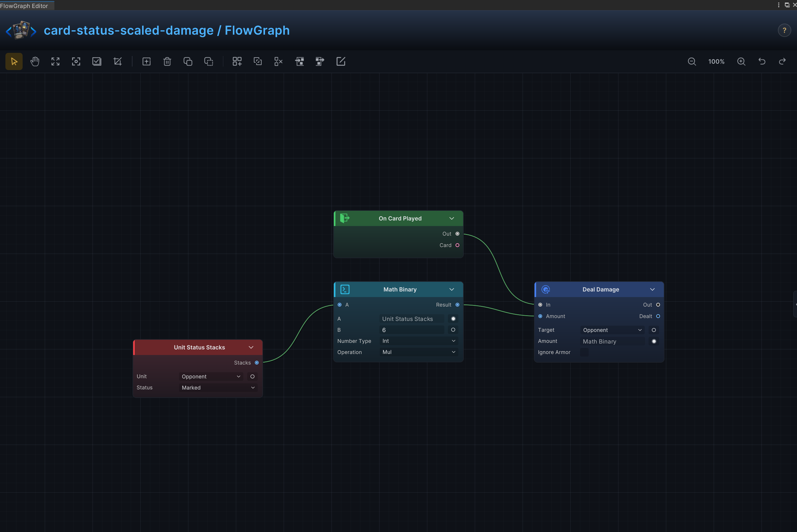Click the left chevron beside the card logo
797x532 pixels.
(9, 32)
